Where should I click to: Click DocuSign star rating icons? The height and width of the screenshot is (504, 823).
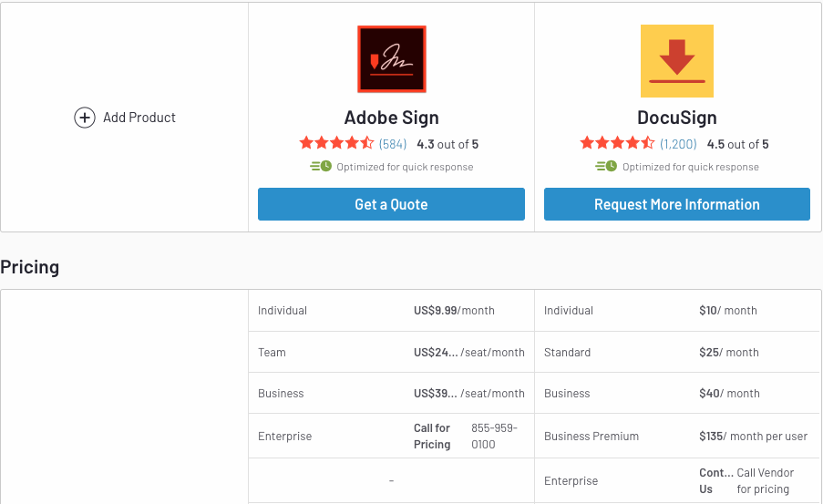click(617, 143)
